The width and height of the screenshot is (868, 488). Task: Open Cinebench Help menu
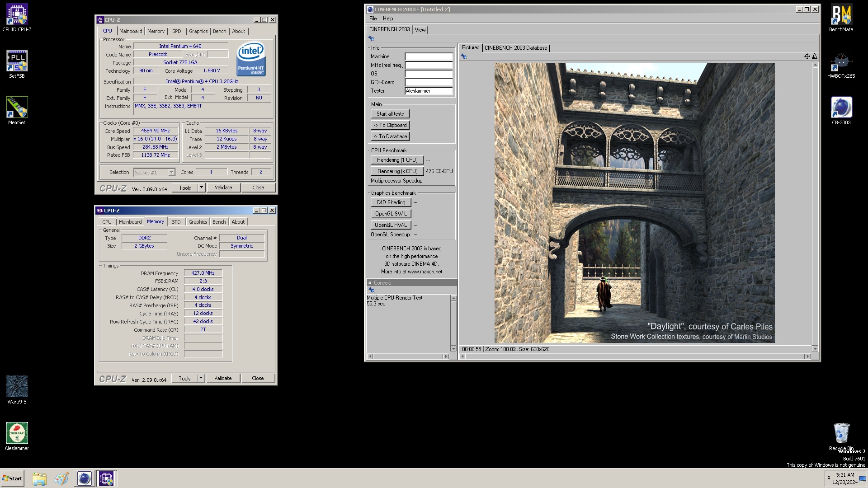pyautogui.click(x=388, y=19)
